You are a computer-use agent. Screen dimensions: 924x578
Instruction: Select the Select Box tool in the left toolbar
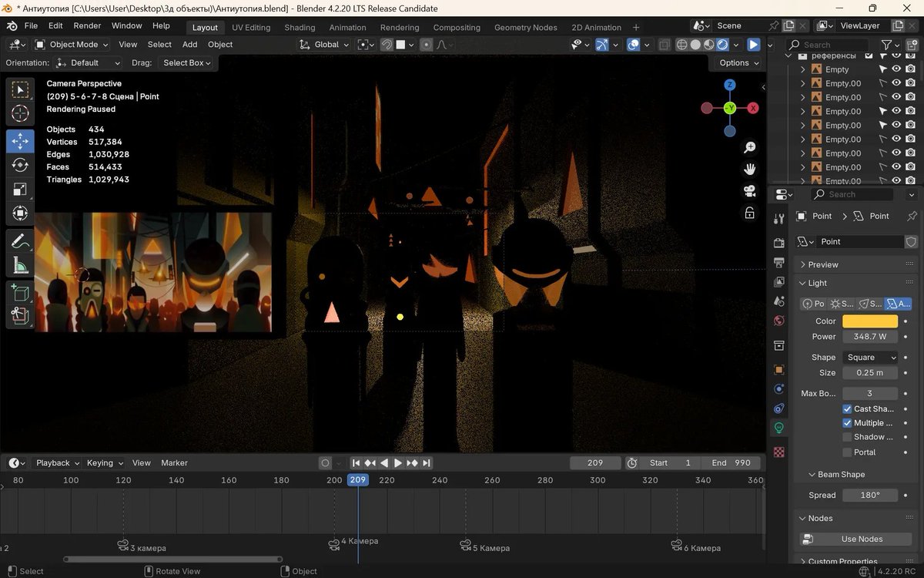[x=20, y=90]
